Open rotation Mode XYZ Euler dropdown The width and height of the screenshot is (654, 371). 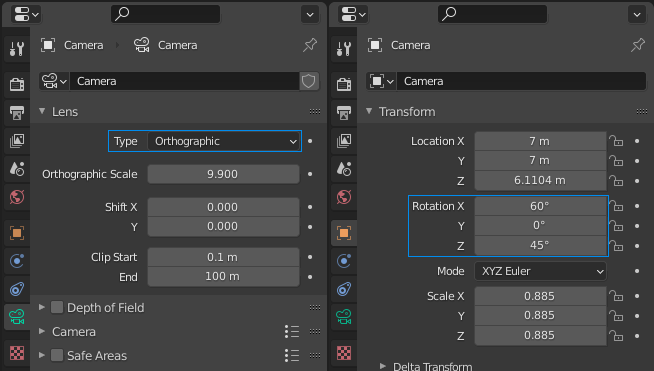541,271
